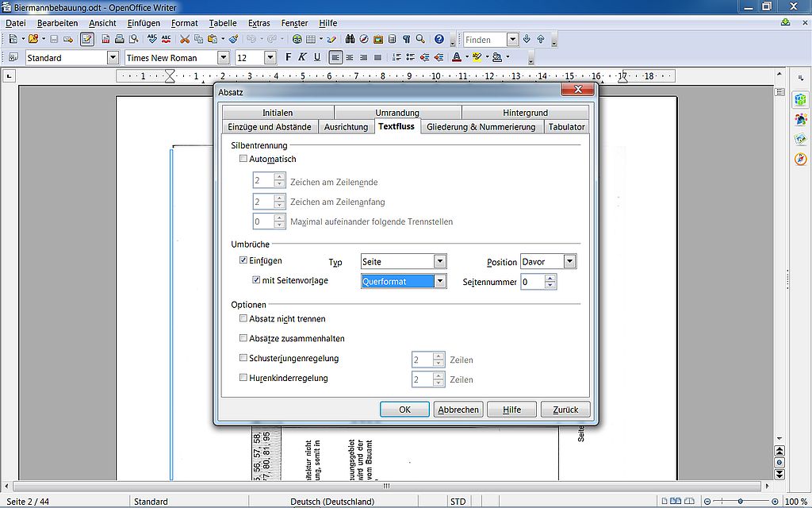Check Absatz nicht trennen option

click(x=243, y=319)
